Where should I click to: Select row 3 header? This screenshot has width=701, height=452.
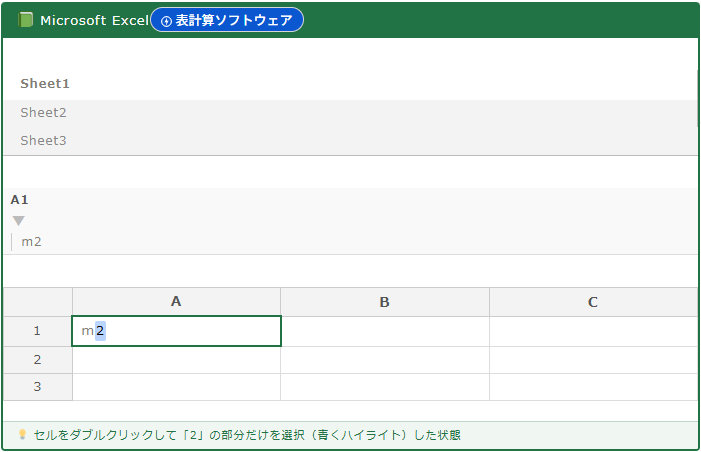37,387
